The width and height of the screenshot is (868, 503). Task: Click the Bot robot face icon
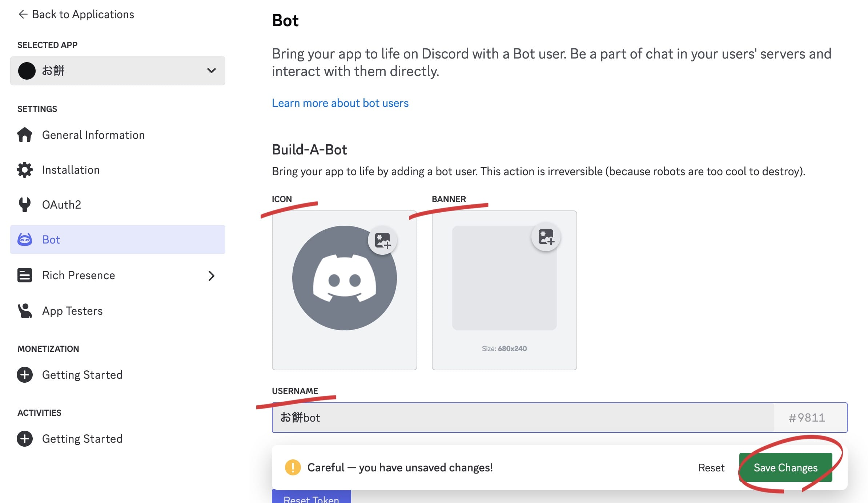25,240
